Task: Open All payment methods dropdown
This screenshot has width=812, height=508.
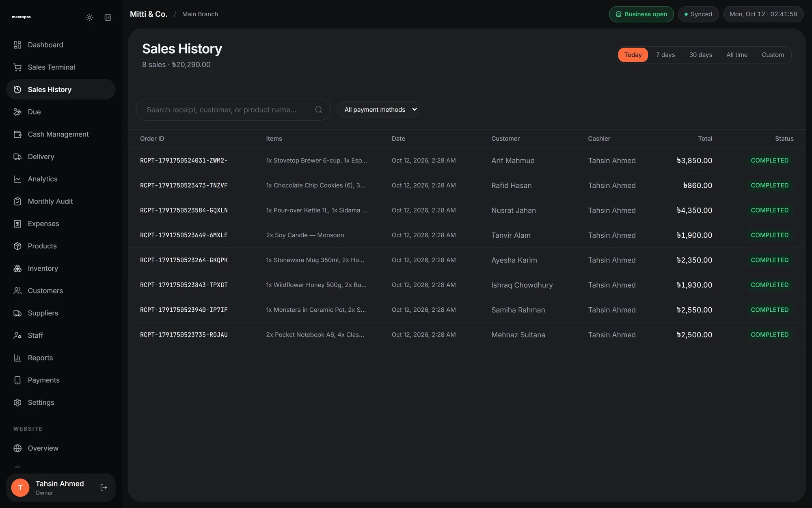Action: coord(378,109)
